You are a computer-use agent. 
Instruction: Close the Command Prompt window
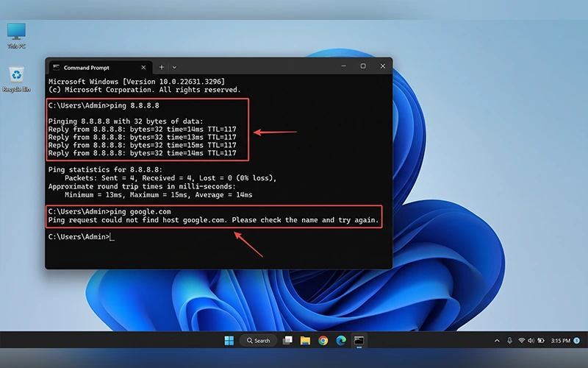382,66
